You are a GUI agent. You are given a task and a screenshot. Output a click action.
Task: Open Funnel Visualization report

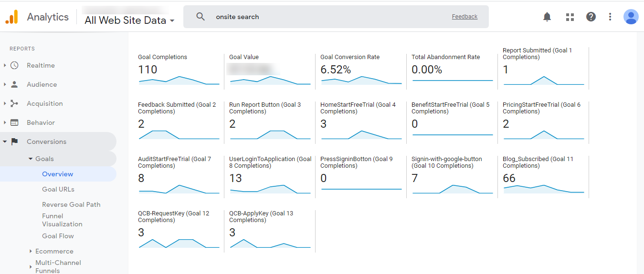(x=62, y=220)
